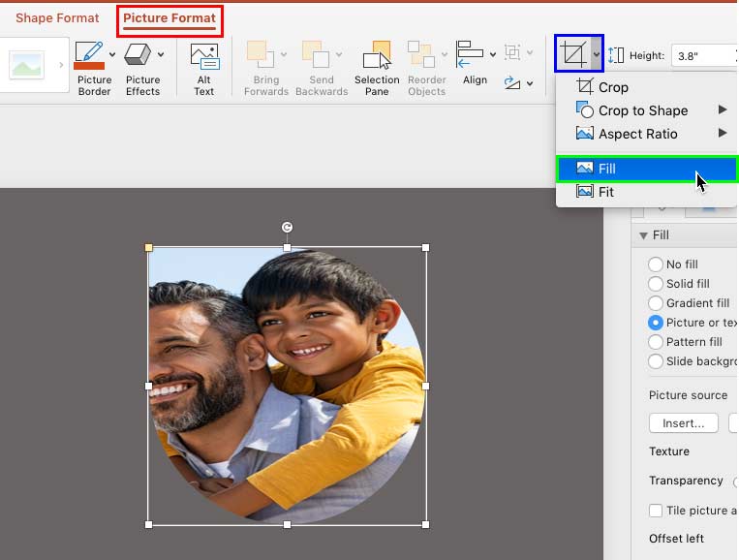Select the Solid fill option
Image resolution: width=739 pixels, height=560 pixels.
(x=655, y=283)
